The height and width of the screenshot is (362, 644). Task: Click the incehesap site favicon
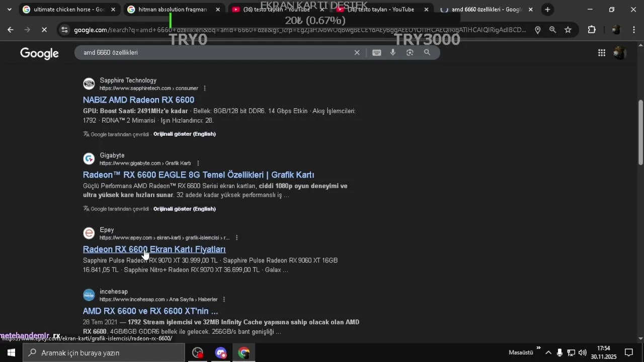89,295
